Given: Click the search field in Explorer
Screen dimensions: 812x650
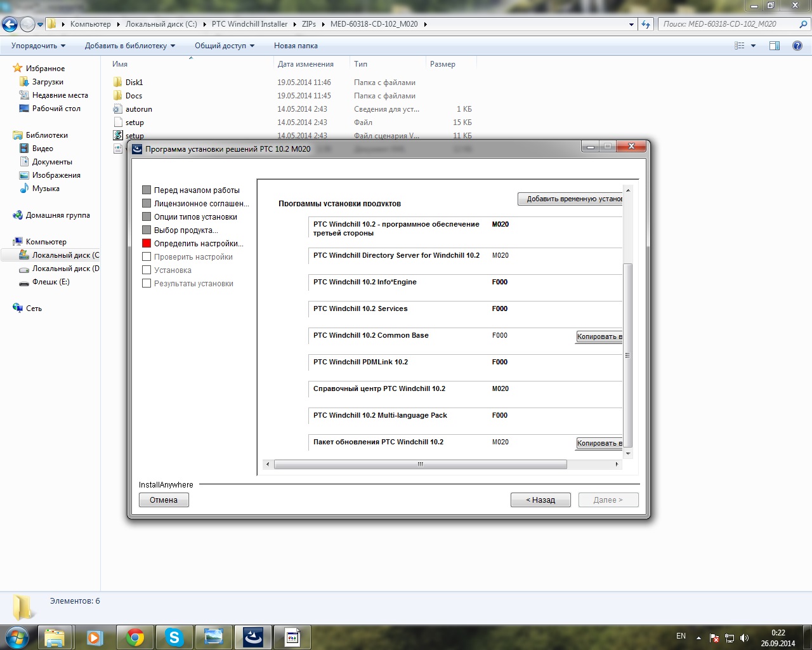Looking at the screenshot, I should pyautogui.click(x=729, y=24).
